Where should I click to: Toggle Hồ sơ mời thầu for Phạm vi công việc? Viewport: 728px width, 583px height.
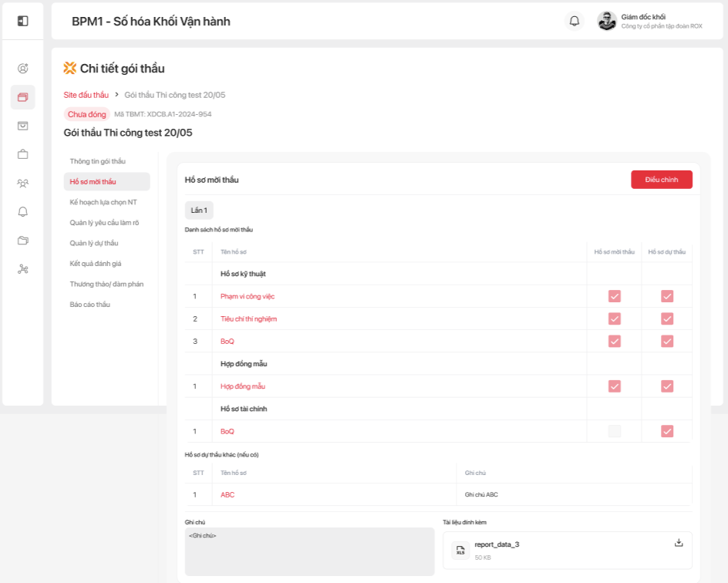(615, 296)
